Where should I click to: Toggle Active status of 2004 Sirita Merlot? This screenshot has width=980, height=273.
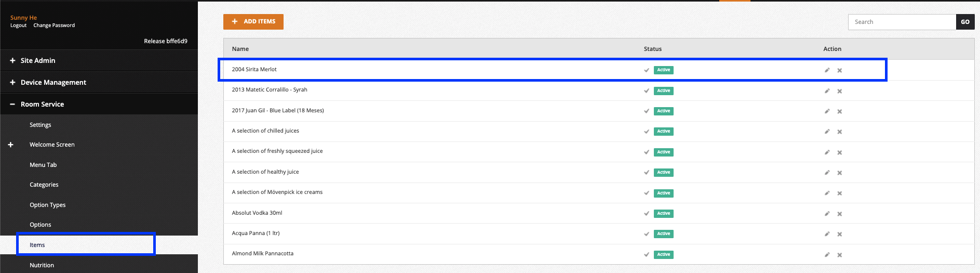pyautogui.click(x=663, y=70)
